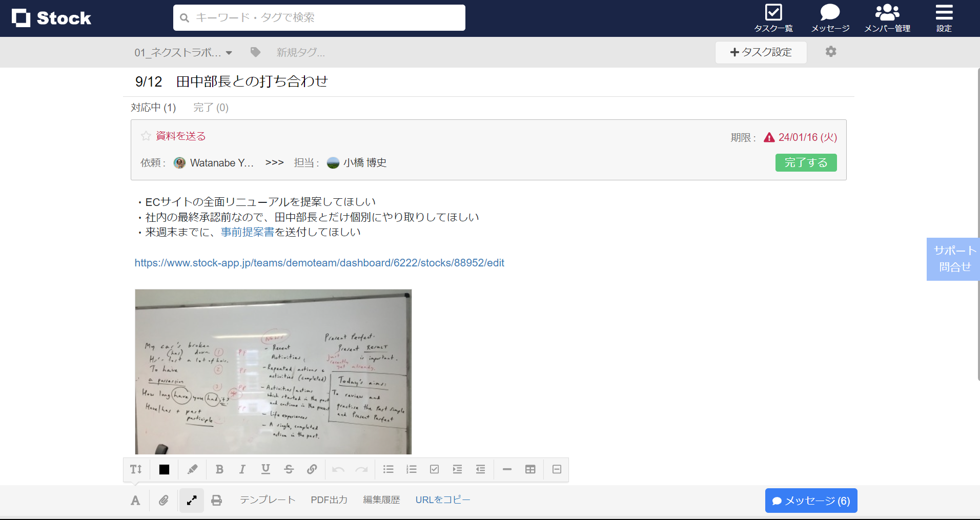
Task: Print the note using the printer icon
Action: click(x=216, y=500)
